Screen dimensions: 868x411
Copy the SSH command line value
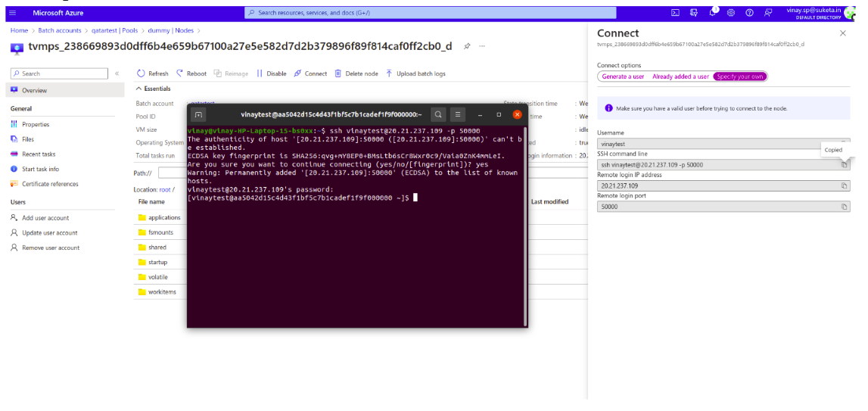tap(844, 165)
